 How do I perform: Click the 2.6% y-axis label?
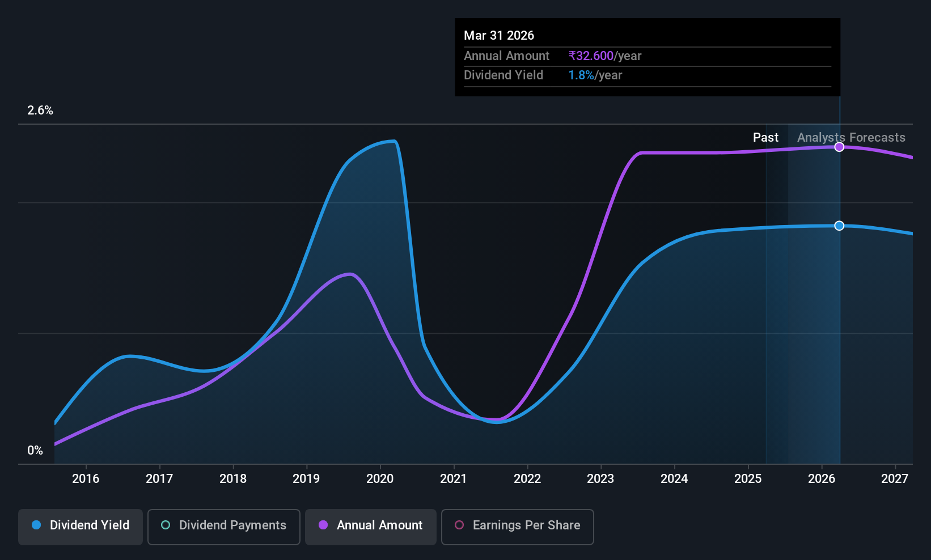(x=40, y=111)
